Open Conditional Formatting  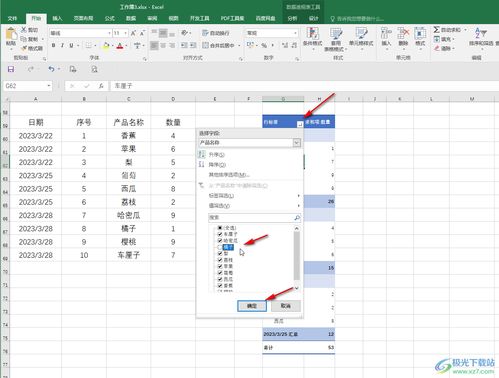pyautogui.click(x=312, y=39)
